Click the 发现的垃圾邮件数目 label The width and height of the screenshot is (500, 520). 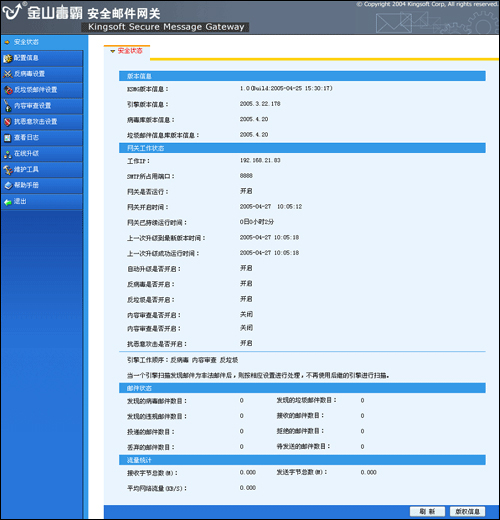coord(306,400)
